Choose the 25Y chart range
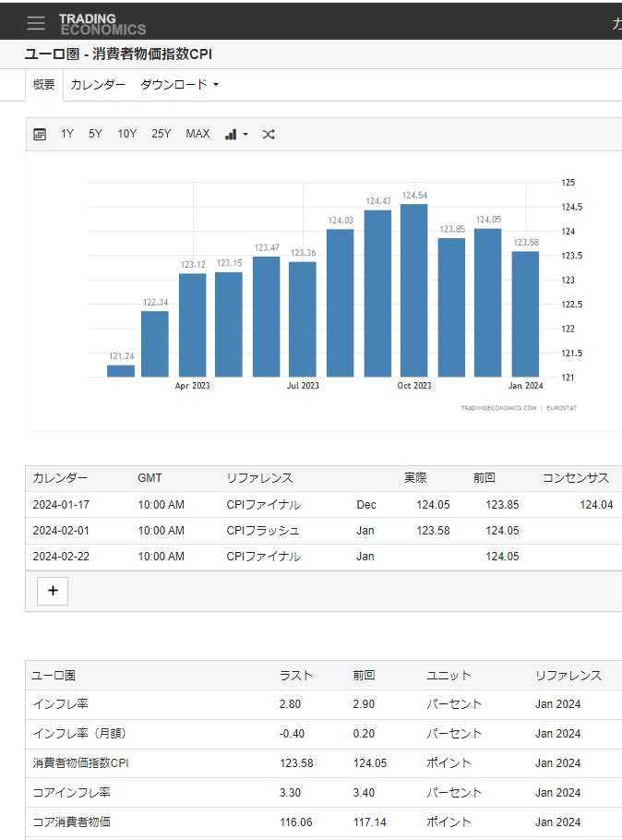622x840 pixels. coord(161,135)
